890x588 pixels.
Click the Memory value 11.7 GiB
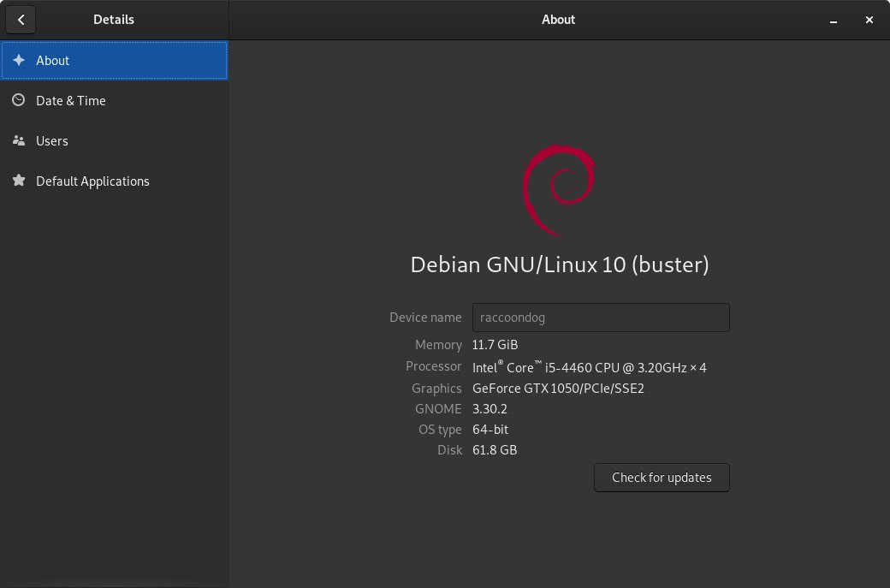coord(495,344)
